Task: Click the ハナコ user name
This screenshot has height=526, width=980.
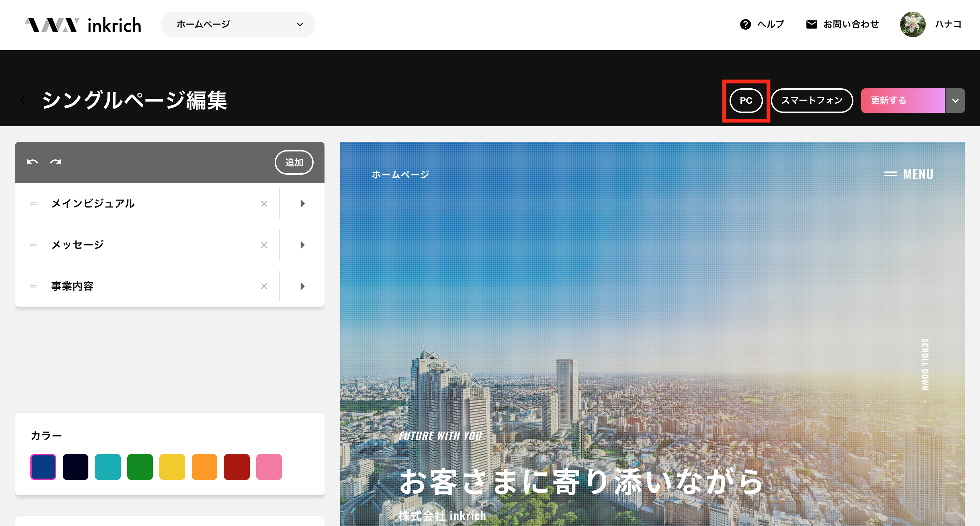Action: click(948, 24)
